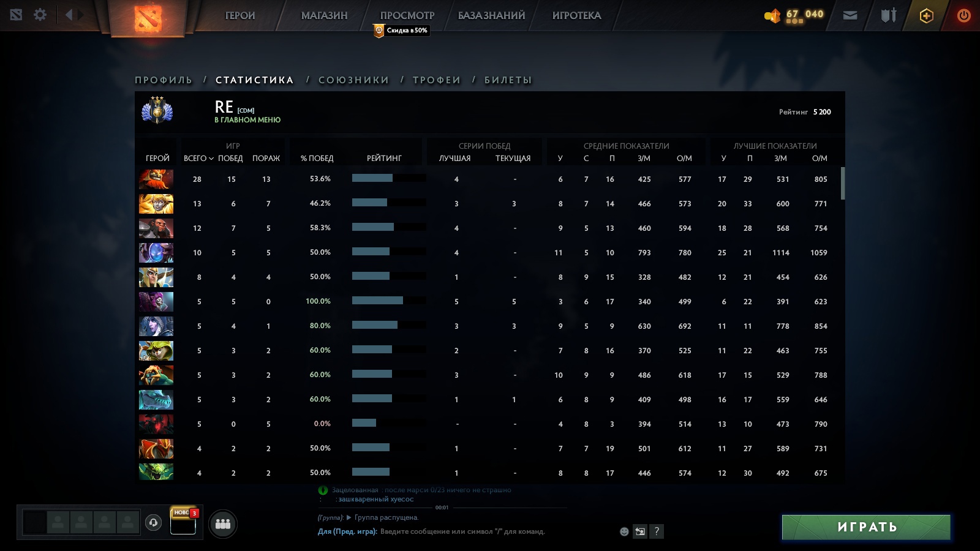Open the ИГРОТЕКА top menu
This screenshot has height=551, width=980.
point(576,15)
